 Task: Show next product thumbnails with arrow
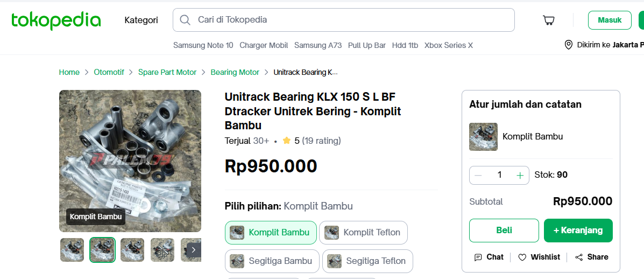(x=194, y=249)
